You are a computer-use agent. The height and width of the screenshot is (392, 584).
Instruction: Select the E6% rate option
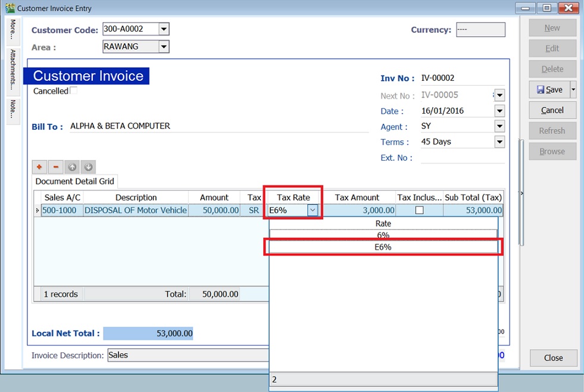pos(383,247)
